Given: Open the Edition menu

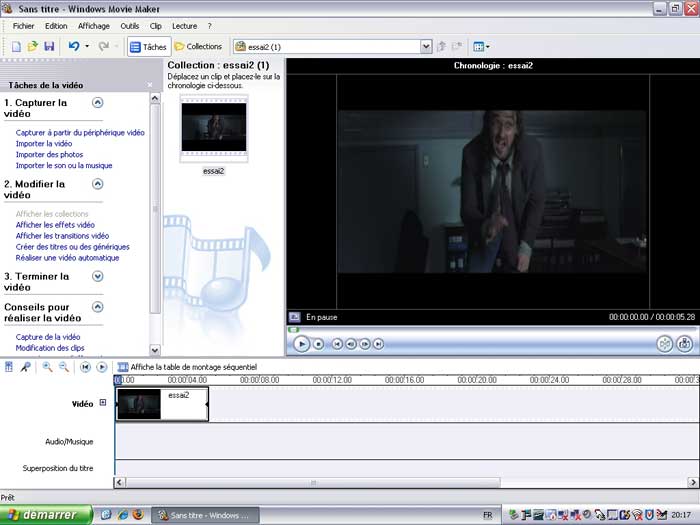Looking at the screenshot, I should [56, 26].
